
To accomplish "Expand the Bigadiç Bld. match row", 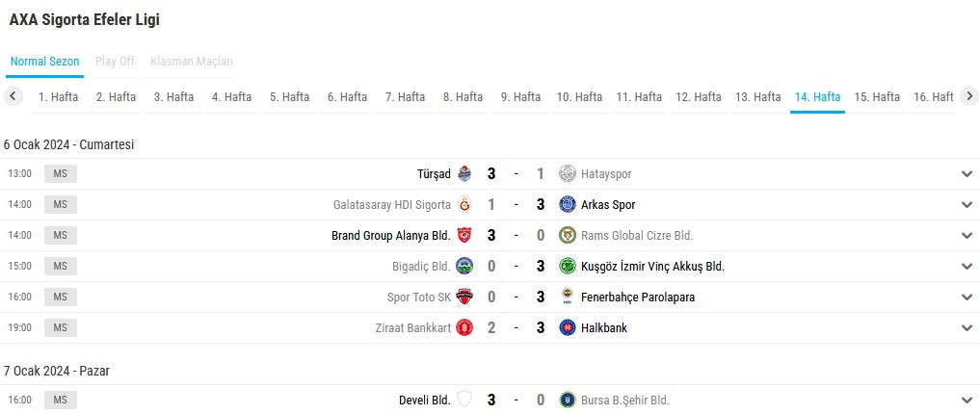I will coord(967,267).
